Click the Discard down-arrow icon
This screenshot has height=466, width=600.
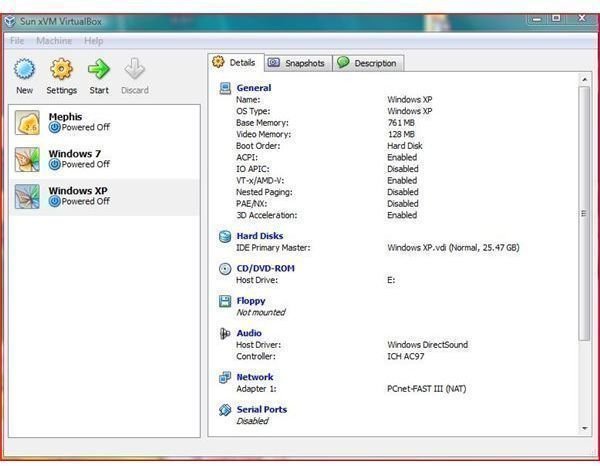click(x=135, y=69)
